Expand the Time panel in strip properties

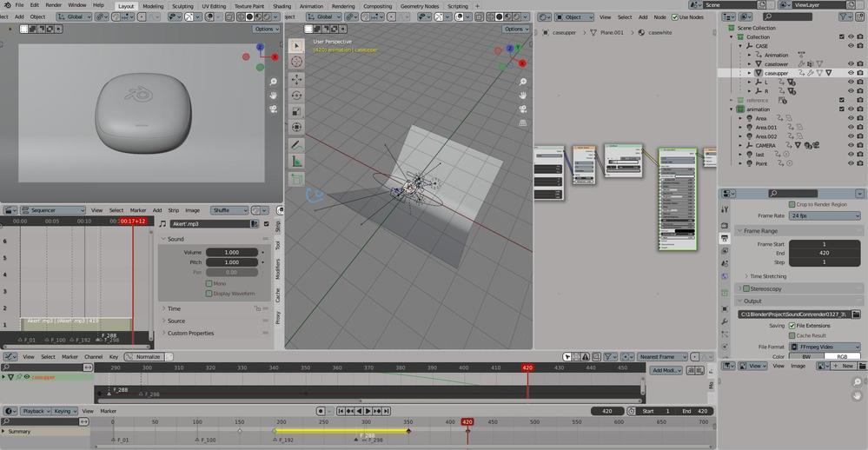[x=174, y=309]
